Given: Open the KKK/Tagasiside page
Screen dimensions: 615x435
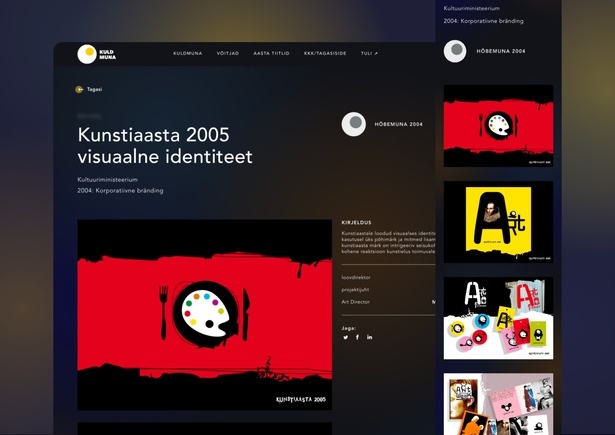Looking at the screenshot, I should (x=325, y=54).
